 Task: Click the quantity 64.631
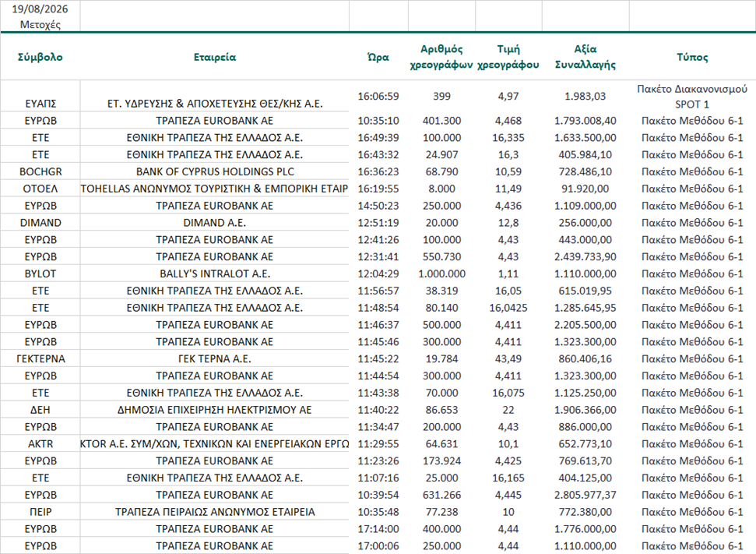pos(441,444)
